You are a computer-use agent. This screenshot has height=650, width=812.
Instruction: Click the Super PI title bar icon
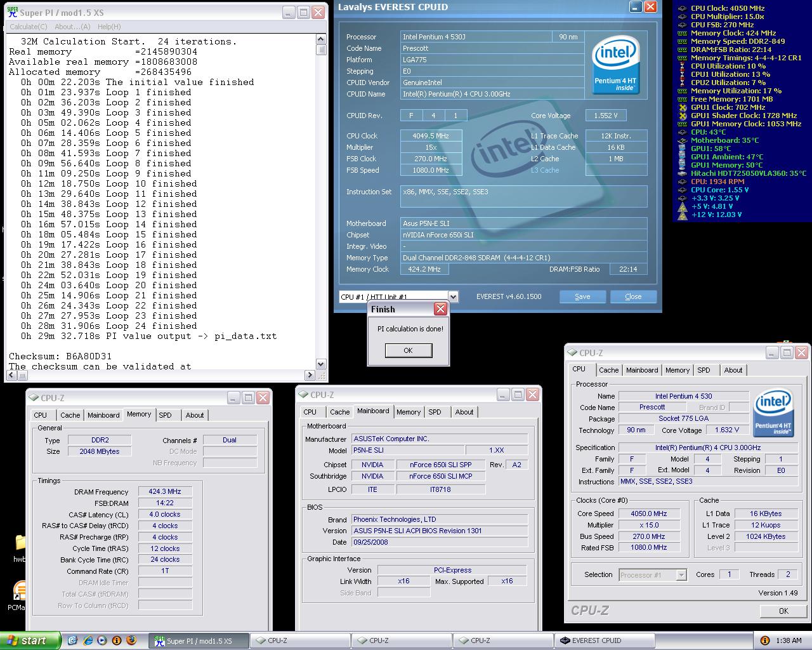point(12,12)
